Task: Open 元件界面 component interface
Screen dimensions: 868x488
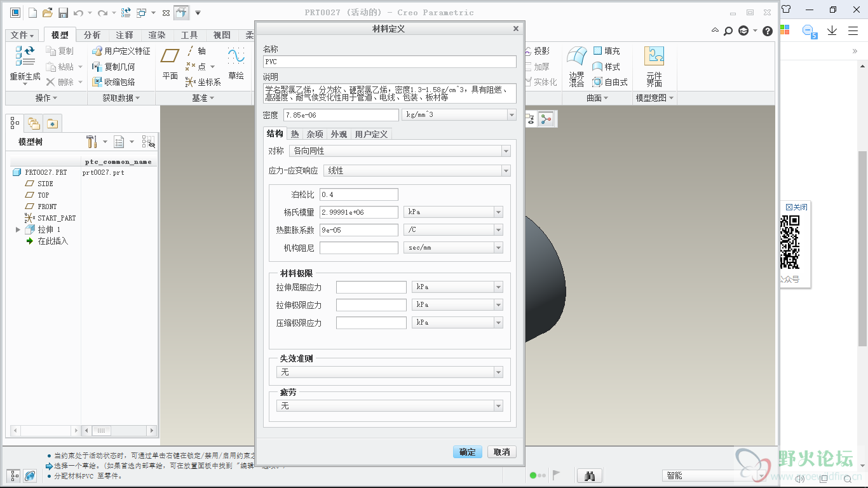Action: pos(654,66)
